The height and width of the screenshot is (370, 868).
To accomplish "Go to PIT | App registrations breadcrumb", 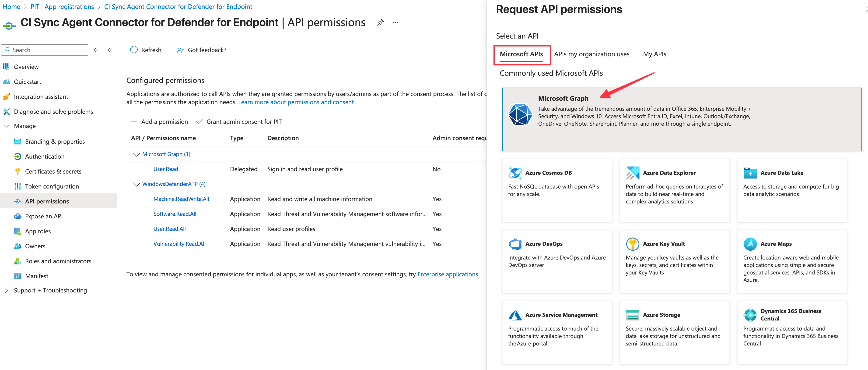I will click(62, 7).
